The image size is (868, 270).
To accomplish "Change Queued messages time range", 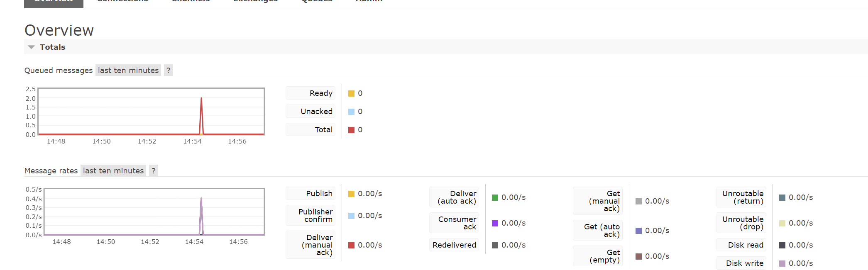I will [128, 70].
